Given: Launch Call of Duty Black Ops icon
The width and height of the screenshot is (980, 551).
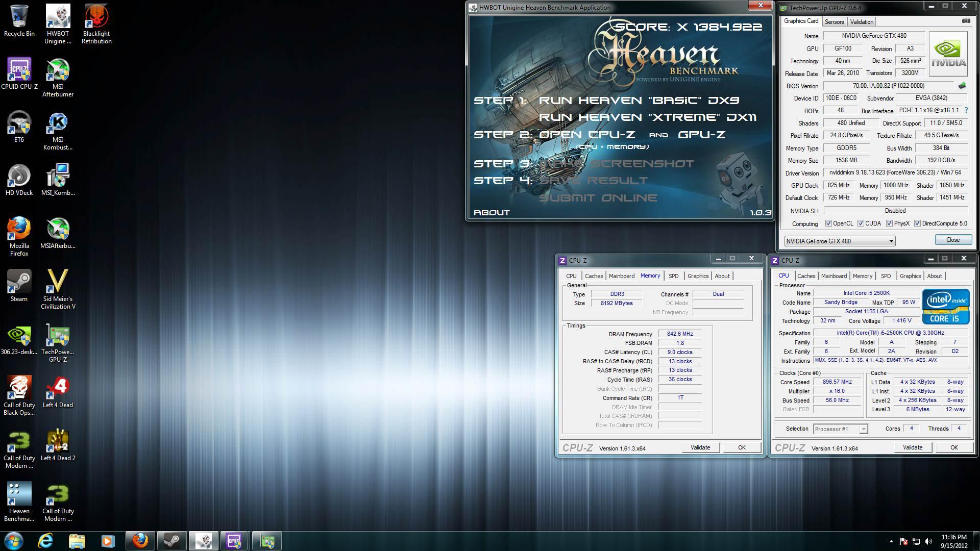Looking at the screenshot, I should [19, 396].
